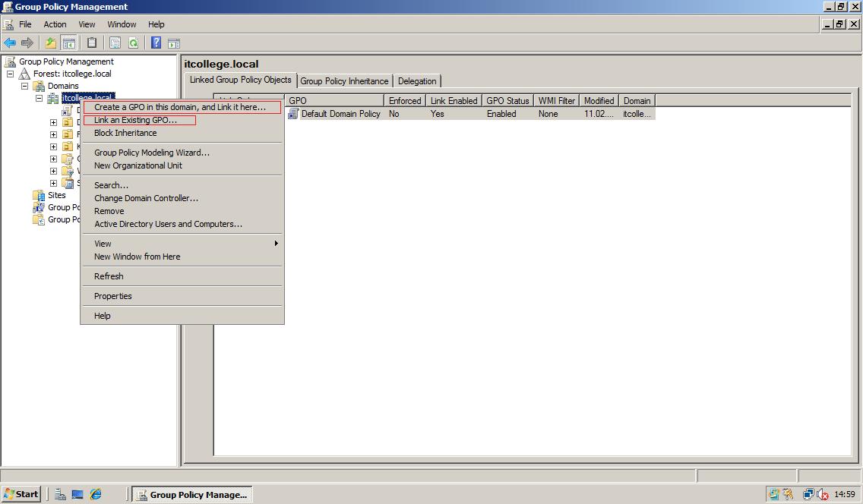The width and height of the screenshot is (863, 504).
Task: Click the Back arrow toolbar icon
Action: pyautogui.click(x=10, y=43)
